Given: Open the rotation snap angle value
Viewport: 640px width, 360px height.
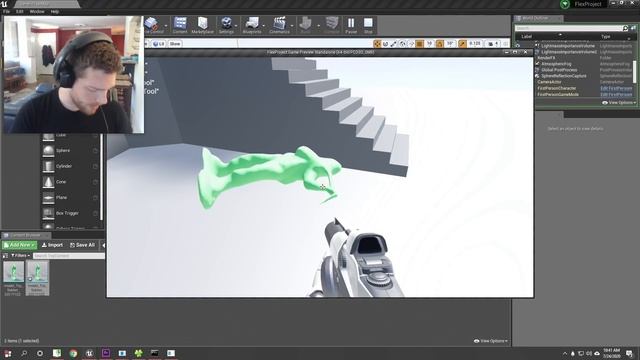Looking at the screenshot, I should pyautogui.click(x=450, y=44).
